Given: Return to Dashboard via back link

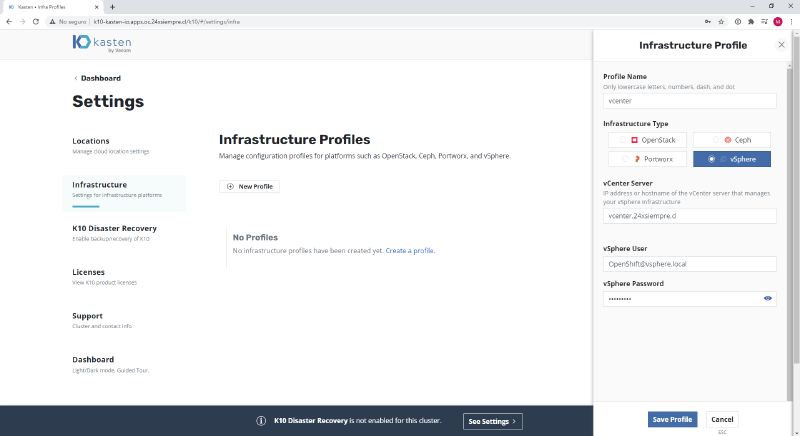Looking at the screenshot, I should 97,78.
